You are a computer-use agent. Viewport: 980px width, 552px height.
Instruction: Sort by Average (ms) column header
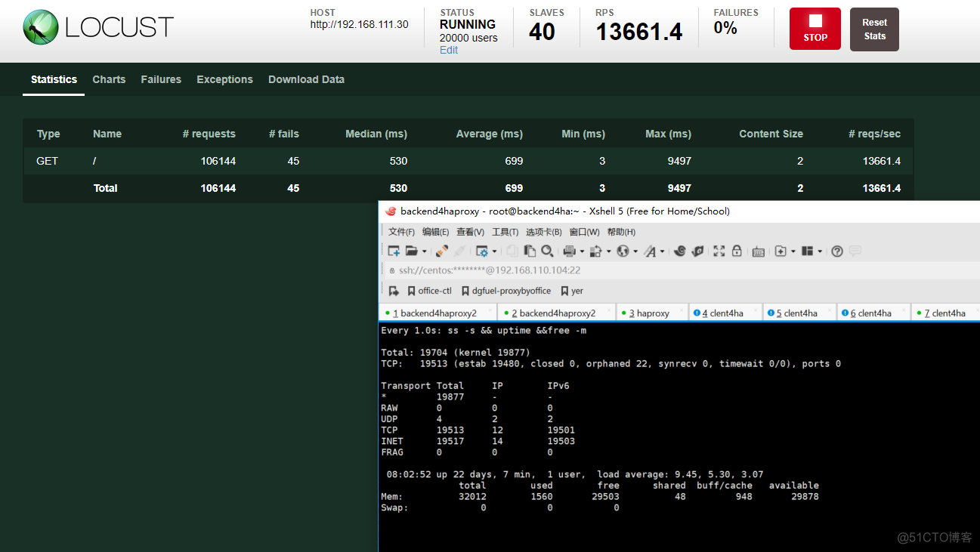490,134
